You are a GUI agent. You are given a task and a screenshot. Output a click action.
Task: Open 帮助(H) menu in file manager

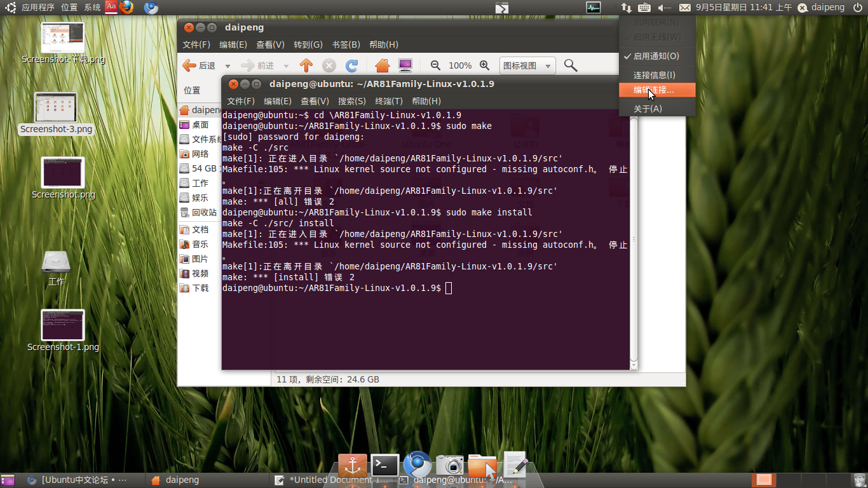pyautogui.click(x=383, y=44)
